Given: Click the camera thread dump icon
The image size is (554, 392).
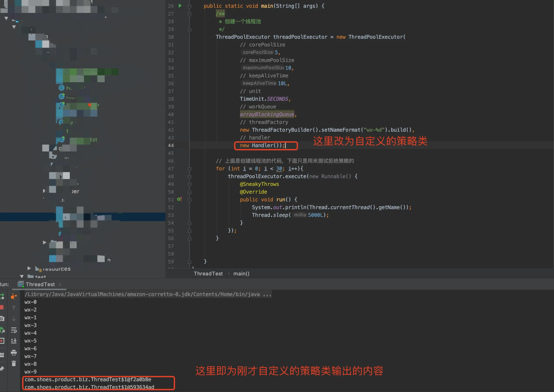Looking at the screenshot, I should tap(2, 319).
